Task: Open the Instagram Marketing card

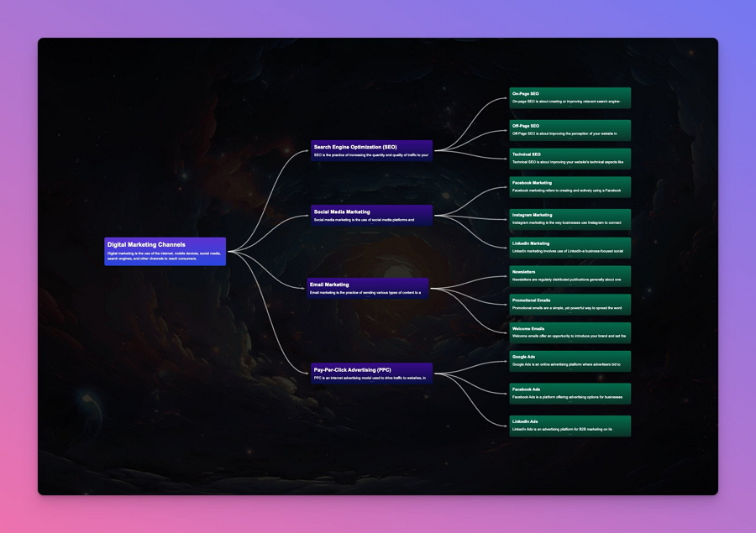Action: (570, 219)
